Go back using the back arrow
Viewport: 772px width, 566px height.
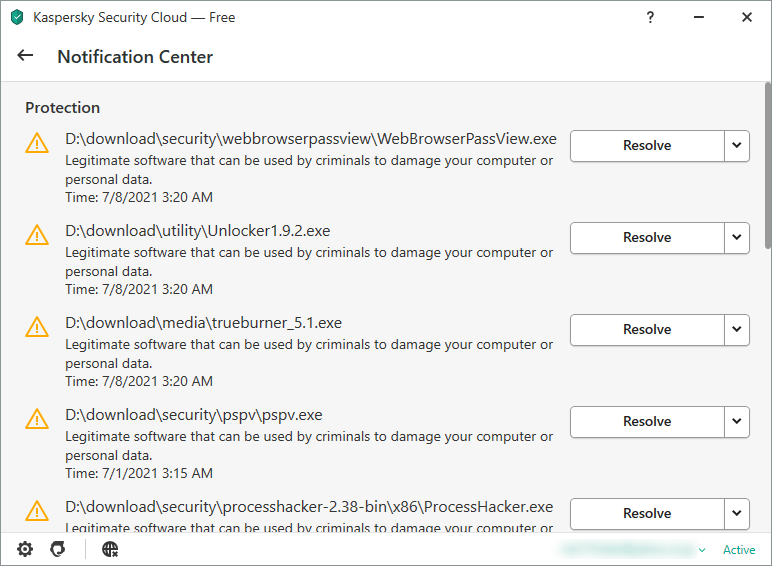coord(25,56)
